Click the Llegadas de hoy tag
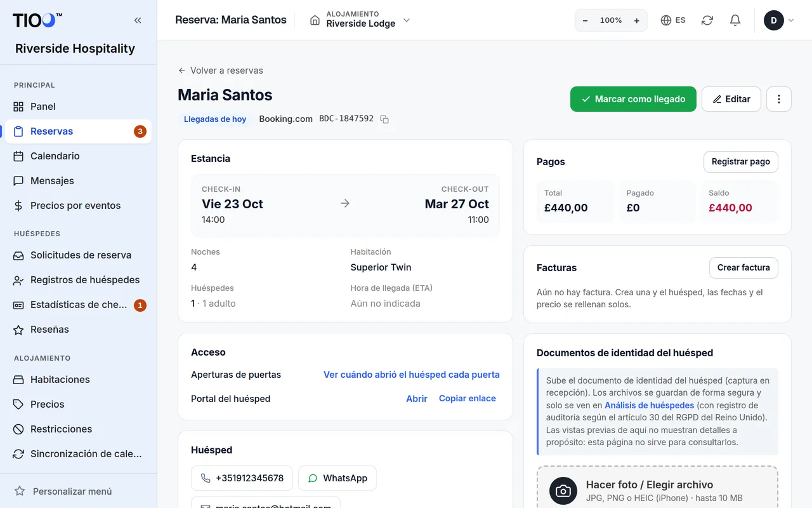 tap(215, 119)
